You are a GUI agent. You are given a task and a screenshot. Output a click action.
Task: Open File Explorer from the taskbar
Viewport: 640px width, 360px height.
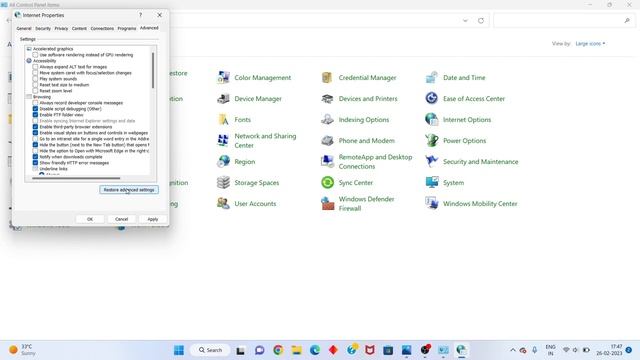pos(296,350)
